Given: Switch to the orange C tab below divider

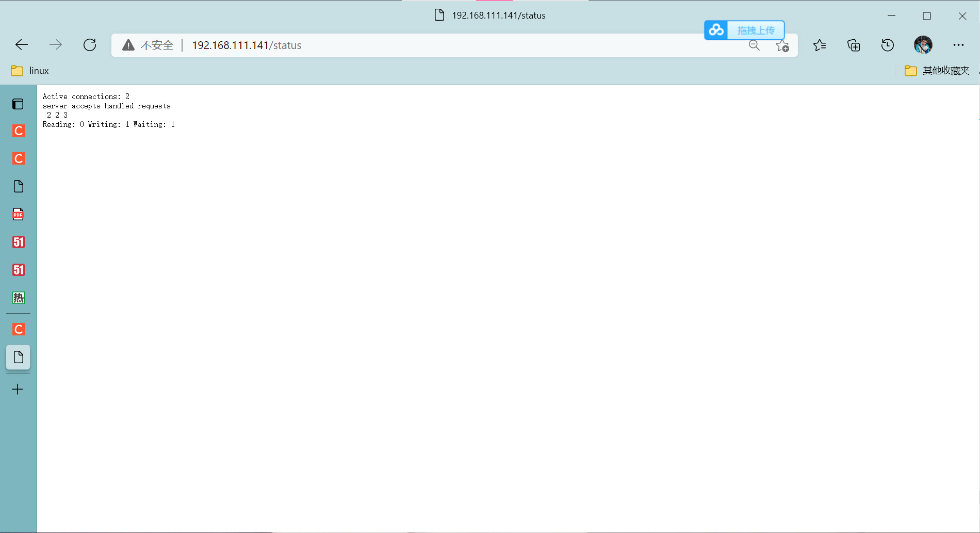Looking at the screenshot, I should click(x=19, y=329).
